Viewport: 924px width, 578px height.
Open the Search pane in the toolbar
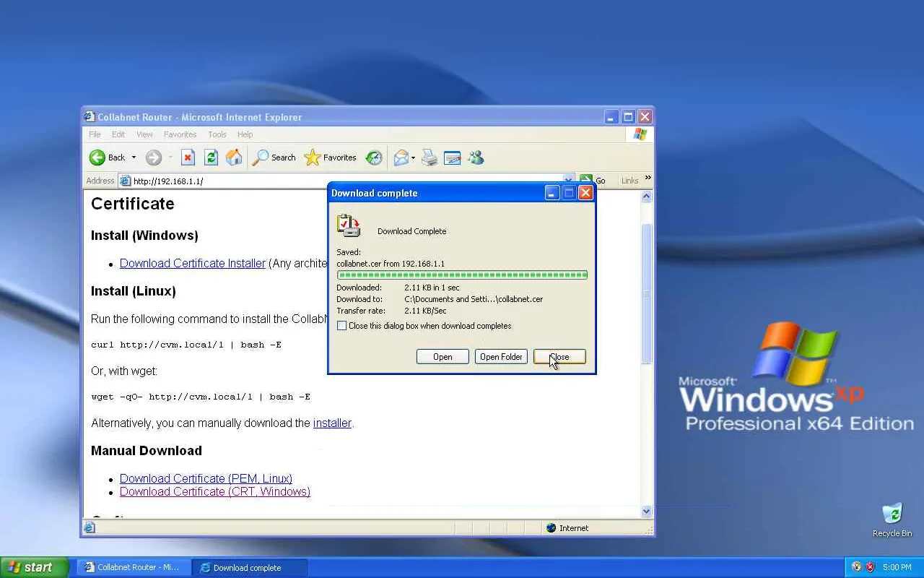(x=274, y=158)
